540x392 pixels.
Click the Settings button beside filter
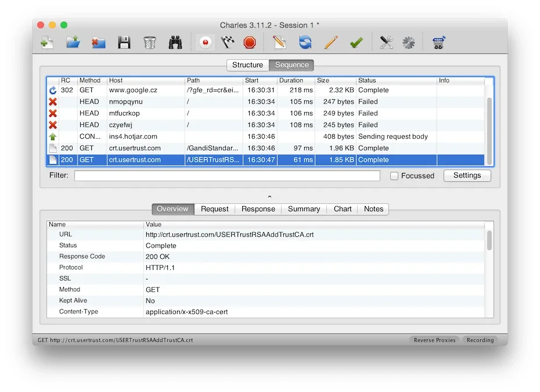click(467, 175)
